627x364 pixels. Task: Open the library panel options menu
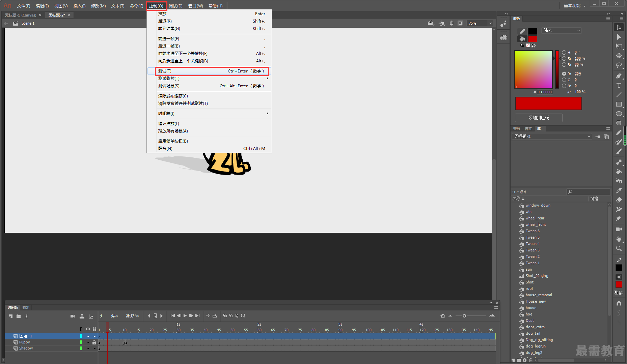click(608, 129)
